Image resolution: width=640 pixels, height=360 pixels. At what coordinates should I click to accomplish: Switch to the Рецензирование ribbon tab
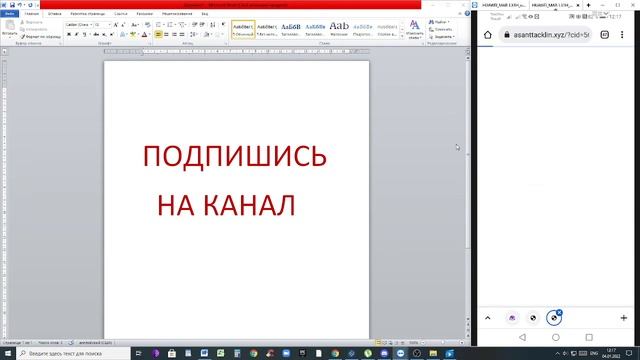pos(177,13)
